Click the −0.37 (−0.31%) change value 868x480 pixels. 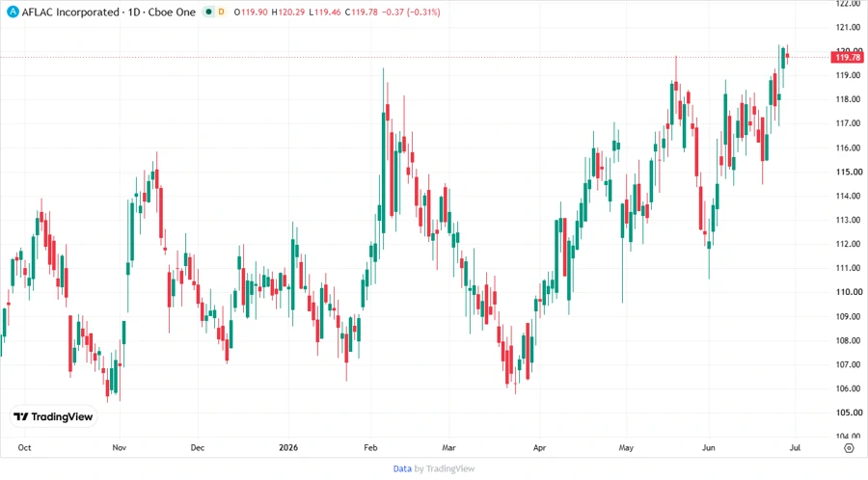click(x=411, y=12)
